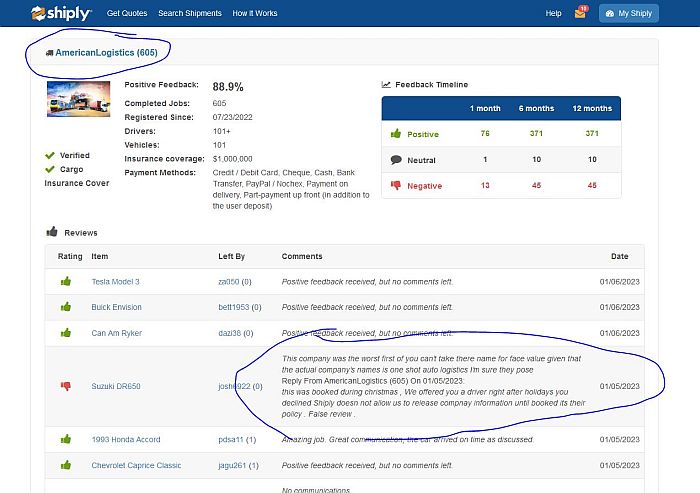Open the Suzuki DR650 item link

(x=116, y=386)
